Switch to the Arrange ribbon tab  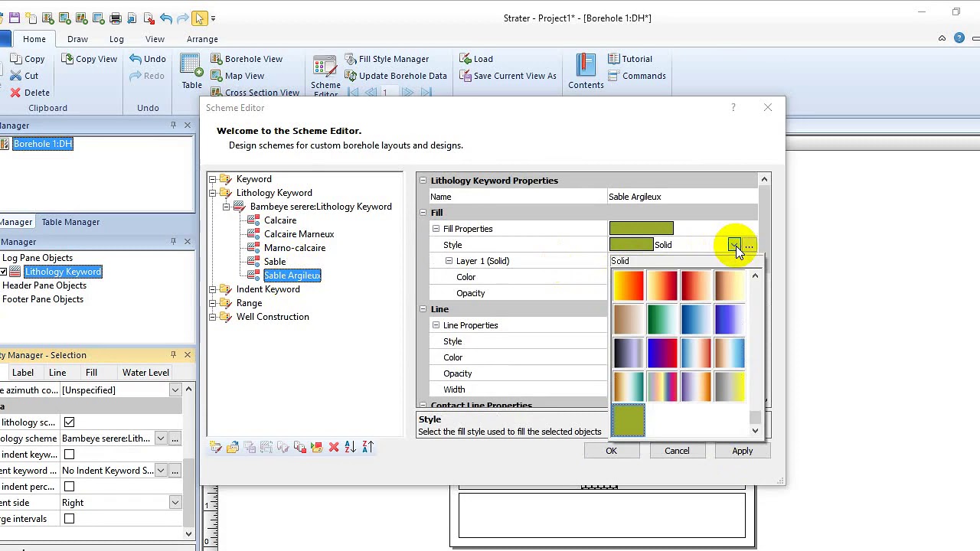[x=202, y=39]
